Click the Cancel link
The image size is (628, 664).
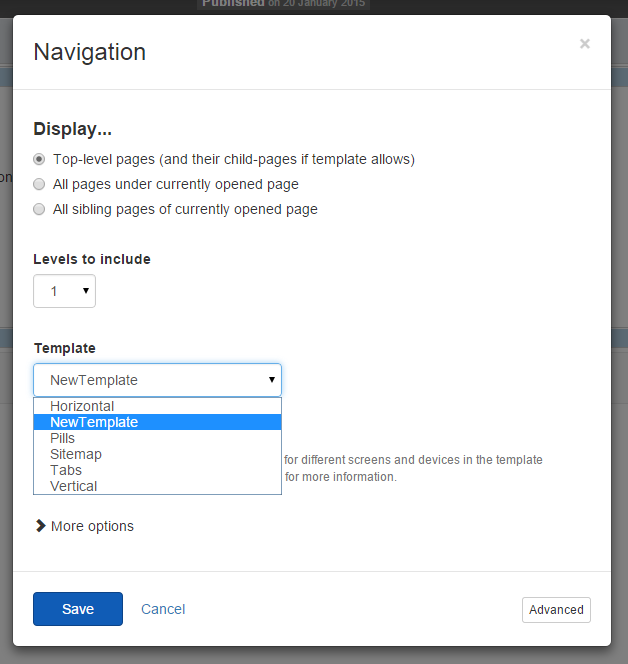point(163,609)
